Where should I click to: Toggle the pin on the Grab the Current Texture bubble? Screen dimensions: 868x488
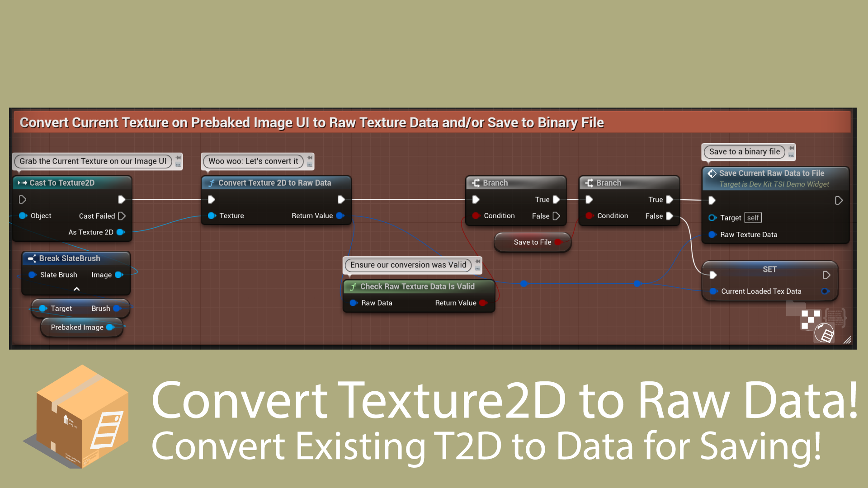tap(177, 158)
